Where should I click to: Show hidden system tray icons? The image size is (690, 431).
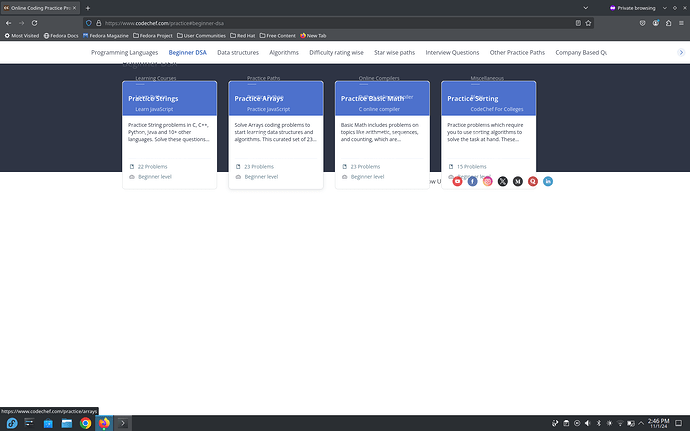point(641,423)
